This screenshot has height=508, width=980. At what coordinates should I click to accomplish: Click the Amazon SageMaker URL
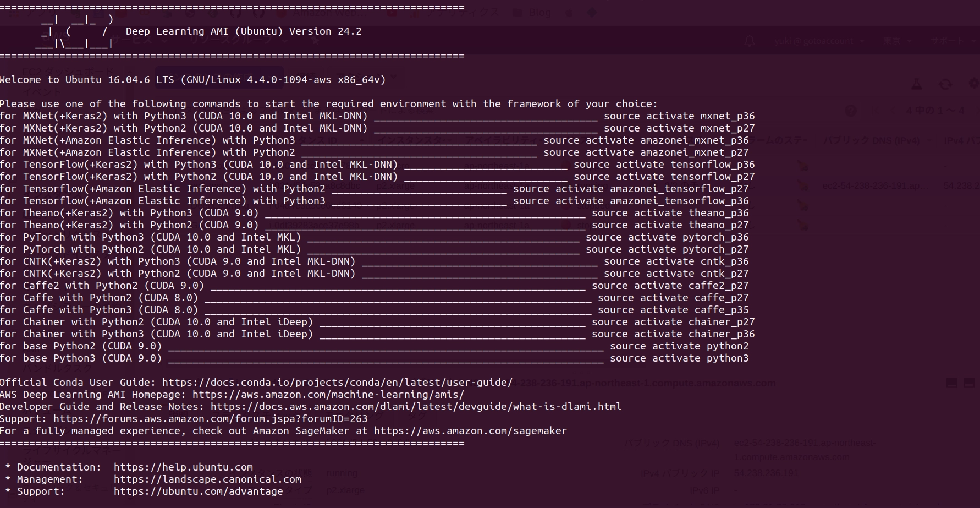[470, 431]
